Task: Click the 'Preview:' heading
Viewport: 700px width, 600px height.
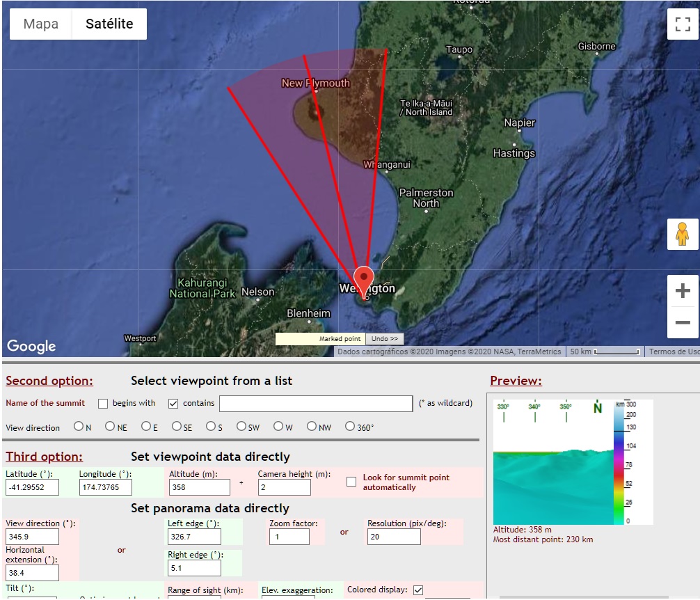Action: tap(516, 381)
